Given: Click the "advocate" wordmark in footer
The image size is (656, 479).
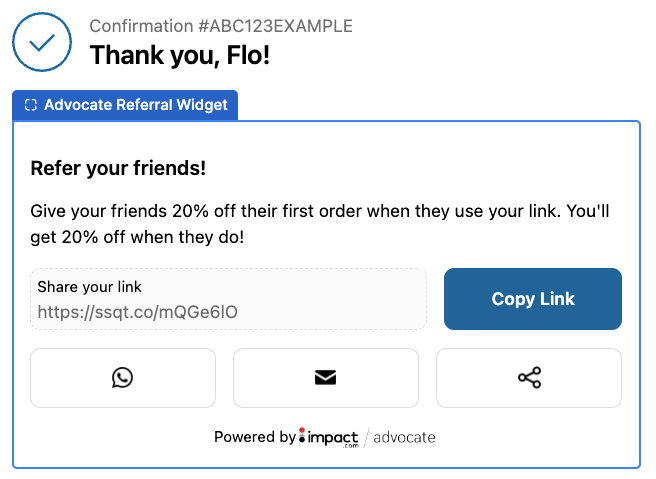Looking at the screenshot, I should [x=404, y=437].
